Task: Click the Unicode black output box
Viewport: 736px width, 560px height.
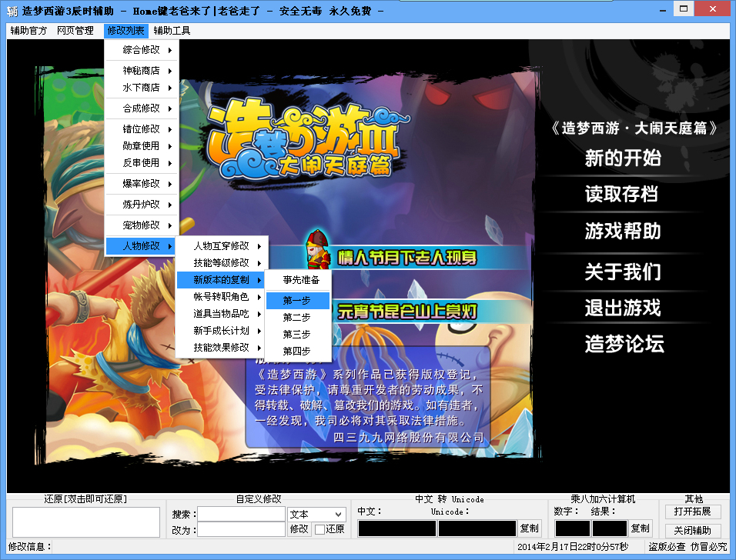Action: pos(477,528)
